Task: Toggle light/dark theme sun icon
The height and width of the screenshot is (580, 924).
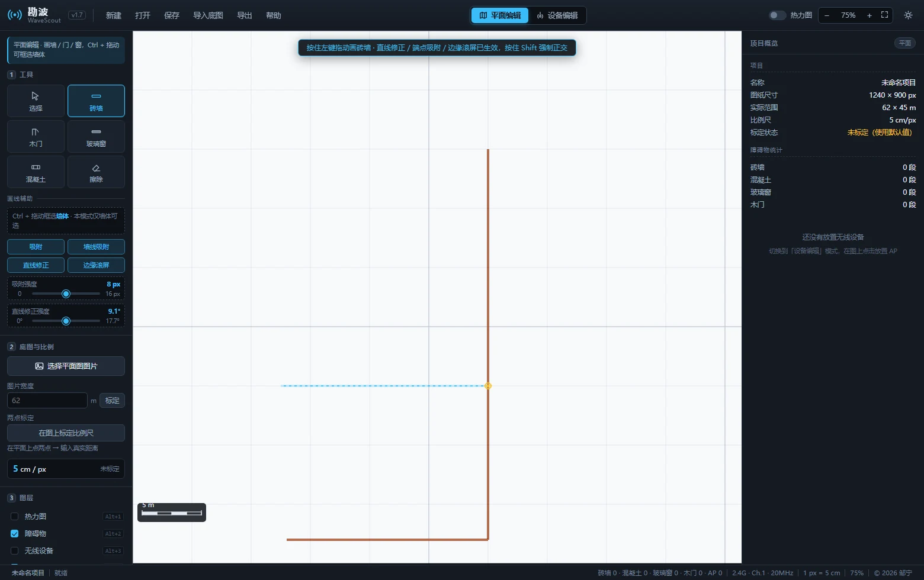Action: pyautogui.click(x=908, y=15)
